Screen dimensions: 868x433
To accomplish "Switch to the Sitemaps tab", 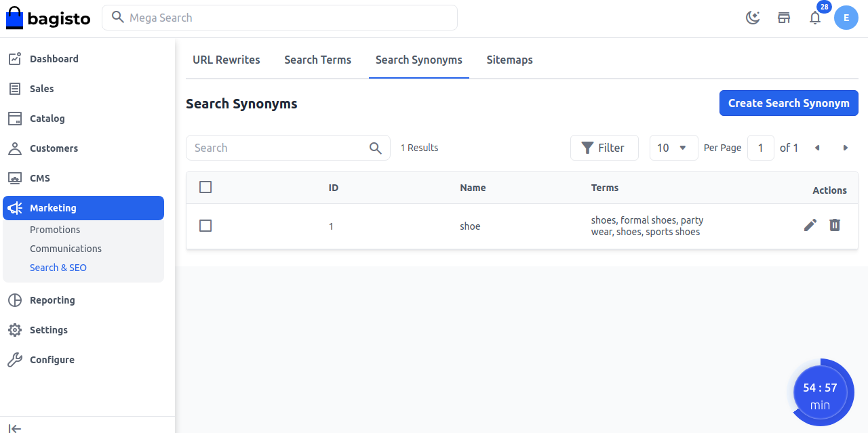I will [509, 60].
